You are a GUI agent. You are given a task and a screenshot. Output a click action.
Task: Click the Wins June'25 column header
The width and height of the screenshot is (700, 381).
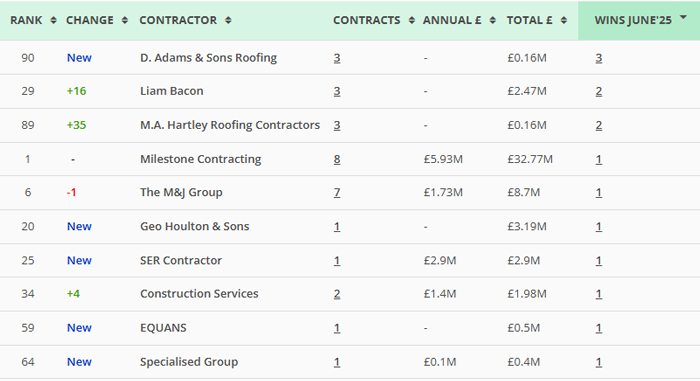[633, 21]
